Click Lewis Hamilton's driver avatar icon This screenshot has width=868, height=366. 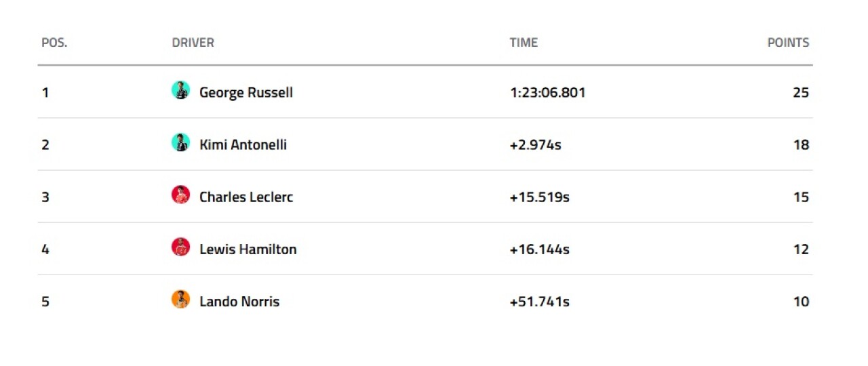point(180,247)
